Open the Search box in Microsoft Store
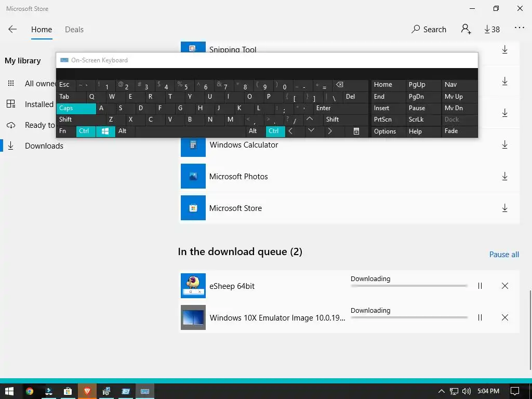Screen dimensions: 532x399 [x=429, y=29]
